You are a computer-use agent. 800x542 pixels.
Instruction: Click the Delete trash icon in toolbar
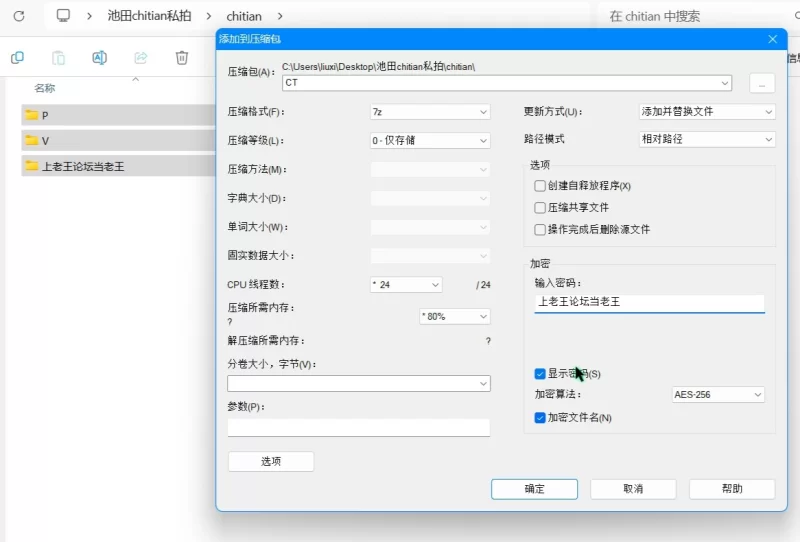pos(181,58)
